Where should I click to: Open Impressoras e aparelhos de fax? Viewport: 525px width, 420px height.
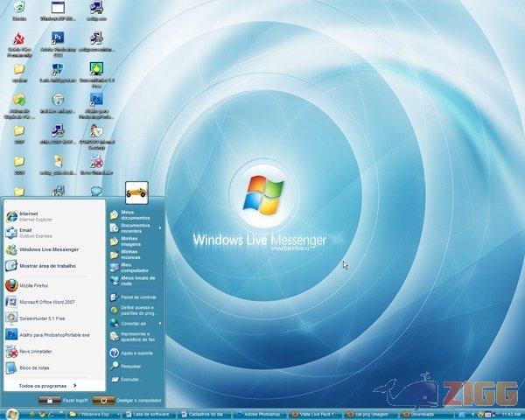pos(136,337)
